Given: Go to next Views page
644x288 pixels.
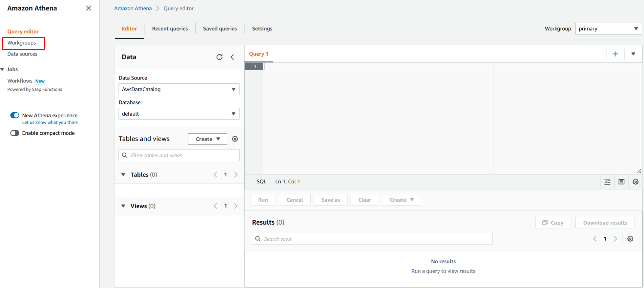Looking at the screenshot, I should (236, 206).
